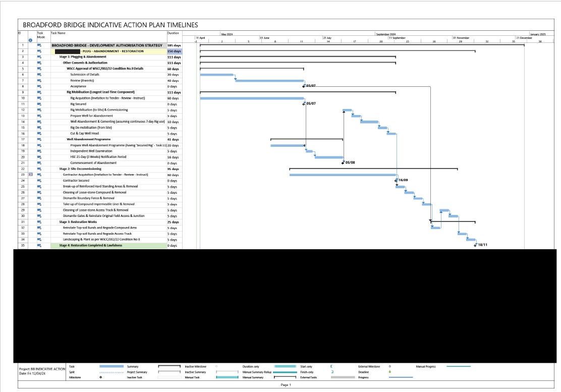Click the task mode icon for row 35
Viewport: 561px width, 392px height.
click(x=39, y=245)
